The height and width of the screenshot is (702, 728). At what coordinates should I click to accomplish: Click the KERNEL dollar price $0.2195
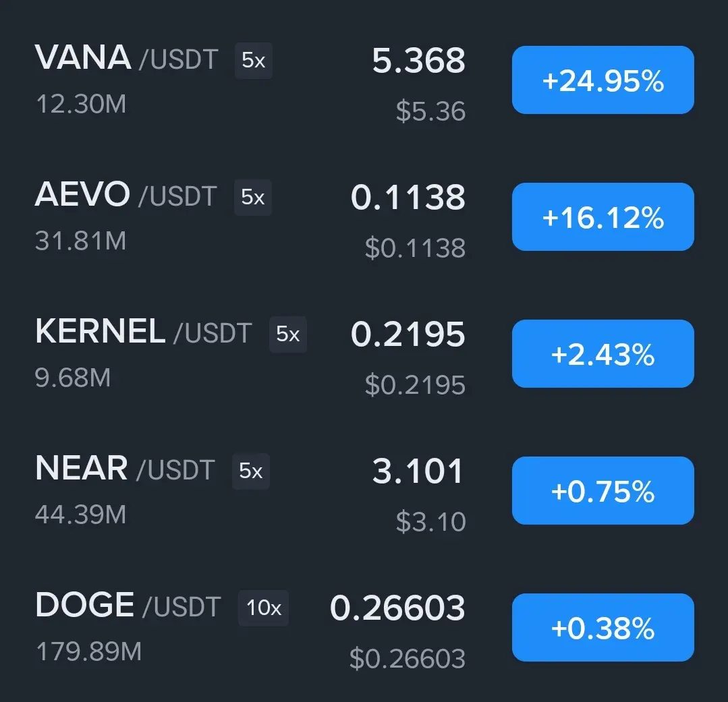[415, 384]
